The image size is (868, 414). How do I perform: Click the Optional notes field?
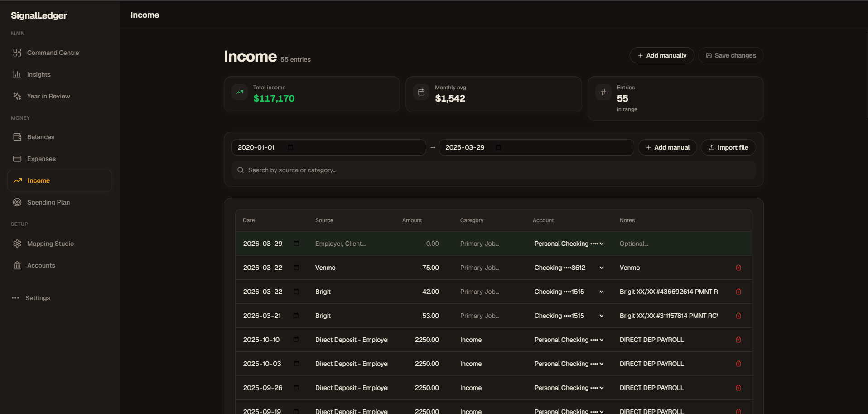669,244
